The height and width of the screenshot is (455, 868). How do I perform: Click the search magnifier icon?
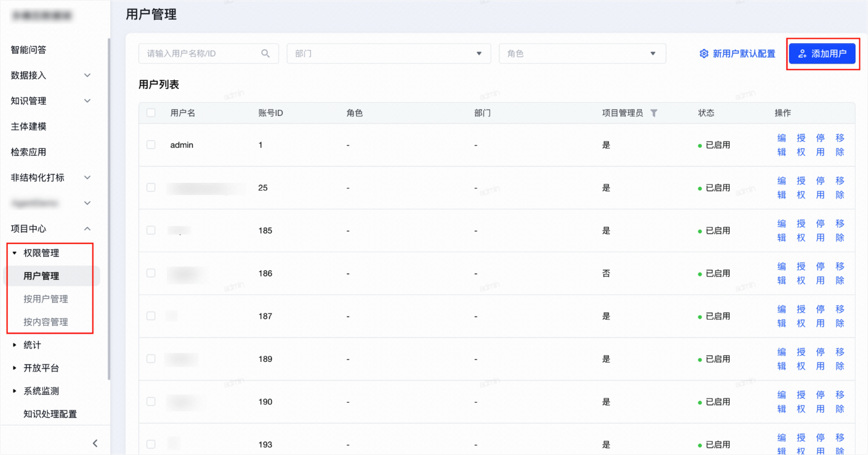pyautogui.click(x=265, y=54)
